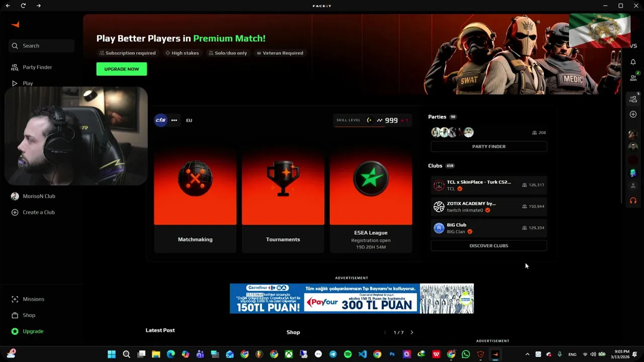Open the Xbox app from the taskbar
Screen dimensions: 644x362
(289, 354)
